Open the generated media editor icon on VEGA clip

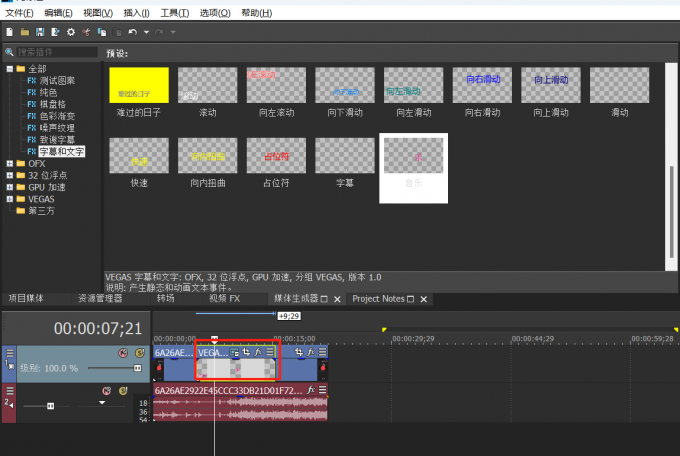[235, 352]
